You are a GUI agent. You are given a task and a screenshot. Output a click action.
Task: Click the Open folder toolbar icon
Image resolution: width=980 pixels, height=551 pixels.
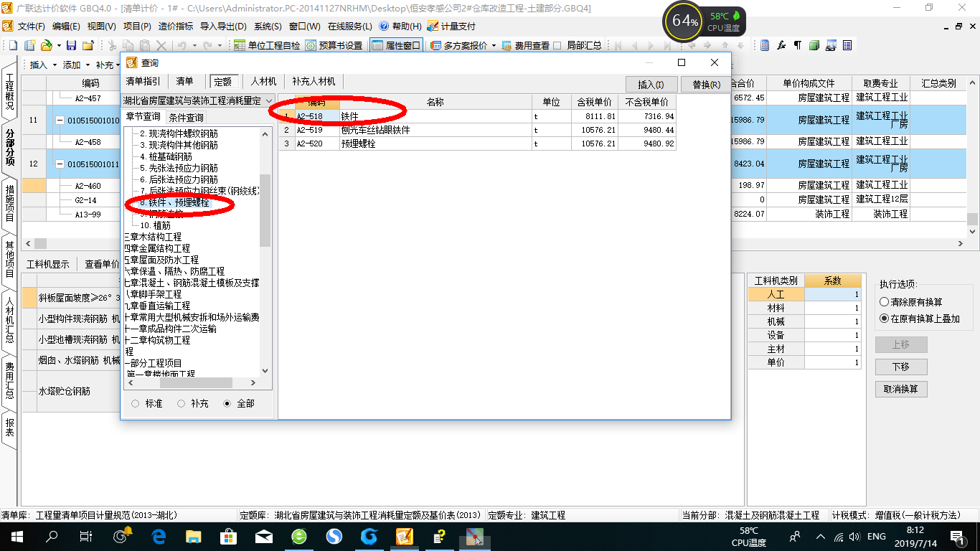tap(46, 45)
